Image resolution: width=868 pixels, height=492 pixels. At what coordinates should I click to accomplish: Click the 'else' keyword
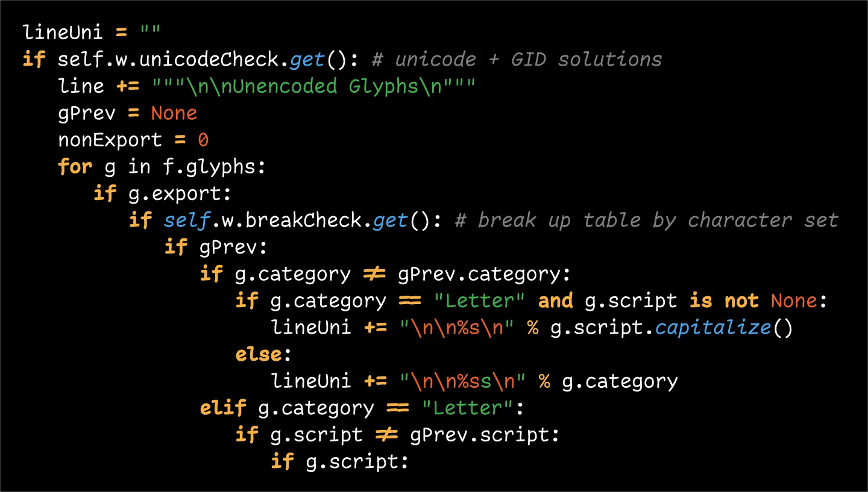click(x=259, y=354)
